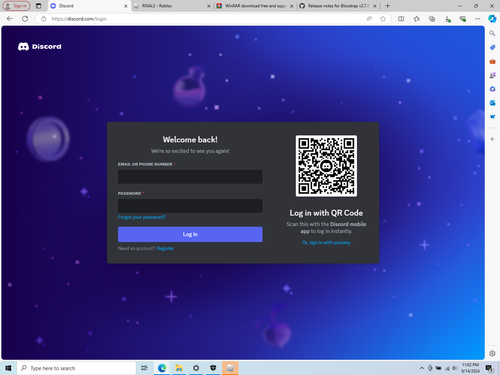The height and width of the screenshot is (375, 500).
Task: Open the Windows Security shield taskbar icon
Action: pyautogui.click(x=213, y=368)
